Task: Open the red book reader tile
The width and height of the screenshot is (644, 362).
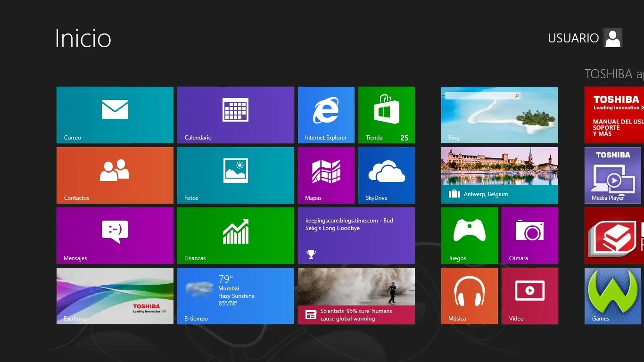Action: pos(614,236)
